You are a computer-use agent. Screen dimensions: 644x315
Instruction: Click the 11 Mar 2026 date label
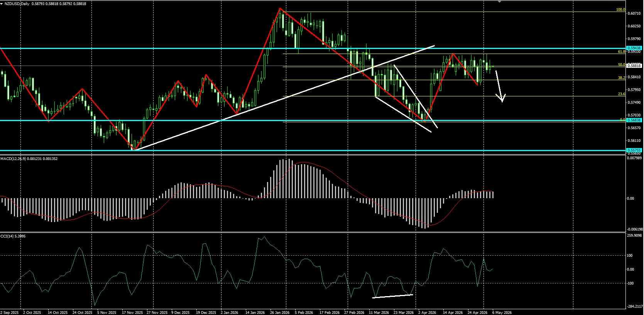click(379, 312)
